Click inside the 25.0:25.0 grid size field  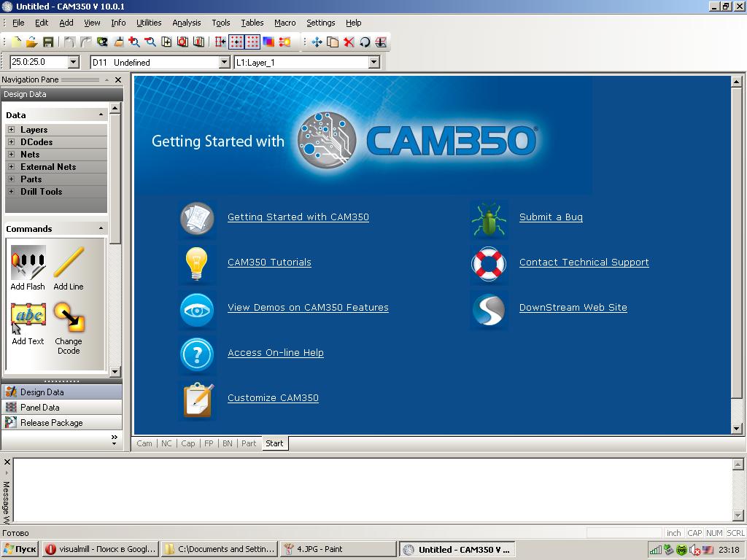click(39, 62)
